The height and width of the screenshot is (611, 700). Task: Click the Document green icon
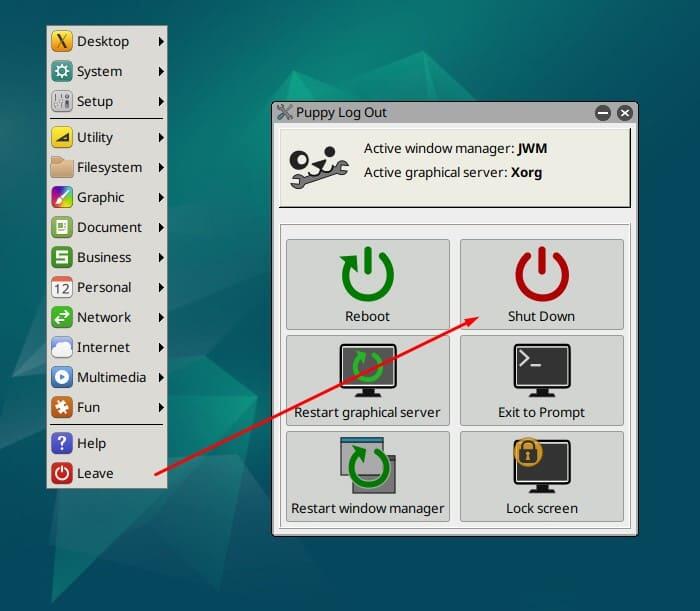tap(62, 227)
